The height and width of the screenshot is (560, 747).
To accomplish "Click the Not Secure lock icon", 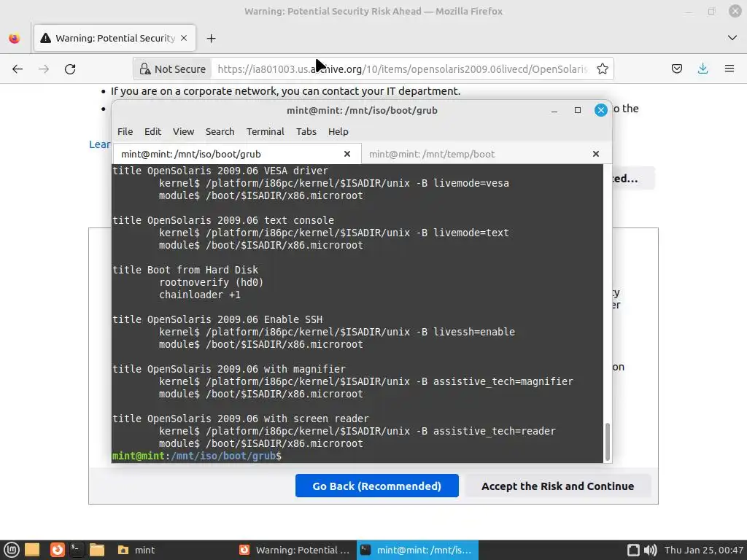I will coord(145,69).
